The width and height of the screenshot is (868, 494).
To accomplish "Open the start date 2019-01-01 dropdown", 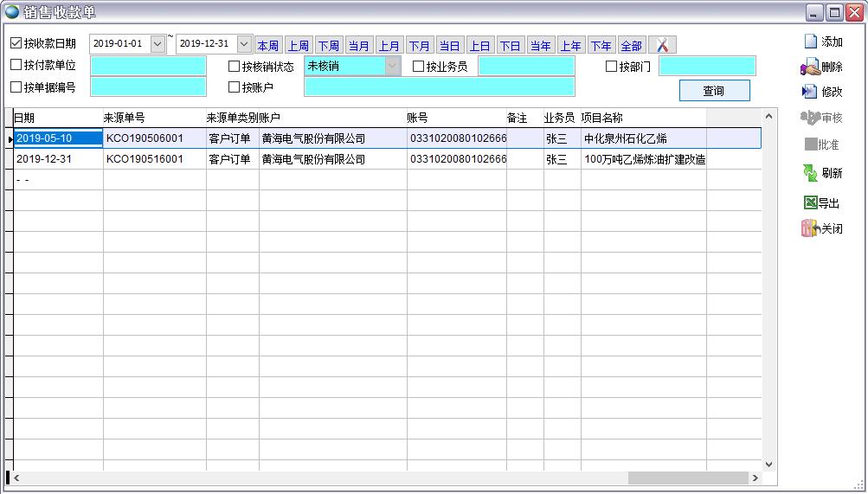I will pos(158,43).
